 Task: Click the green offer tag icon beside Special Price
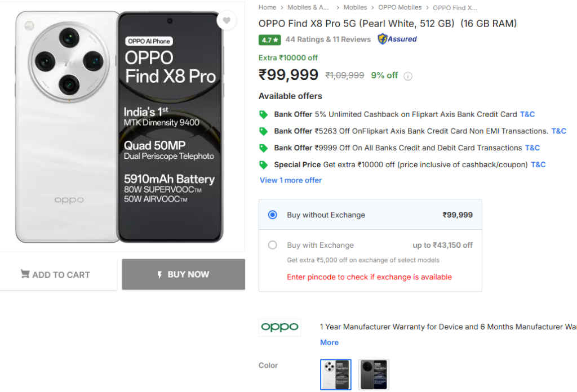[x=263, y=164]
